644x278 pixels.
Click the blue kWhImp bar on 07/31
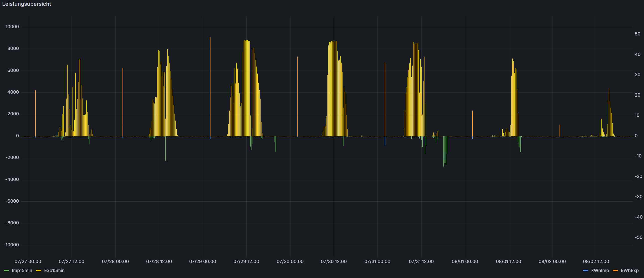pyautogui.click(x=385, y=141)
